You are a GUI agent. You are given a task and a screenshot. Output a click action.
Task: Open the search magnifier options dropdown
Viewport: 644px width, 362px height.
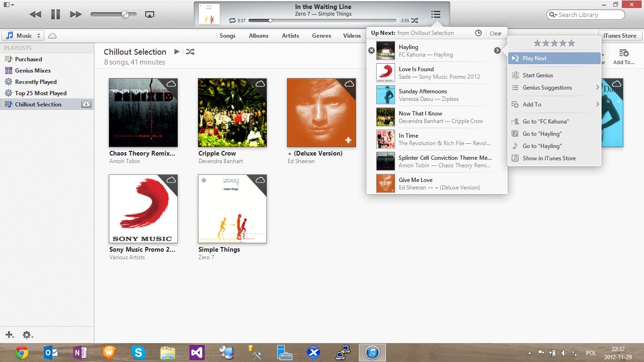click(553, 15)
